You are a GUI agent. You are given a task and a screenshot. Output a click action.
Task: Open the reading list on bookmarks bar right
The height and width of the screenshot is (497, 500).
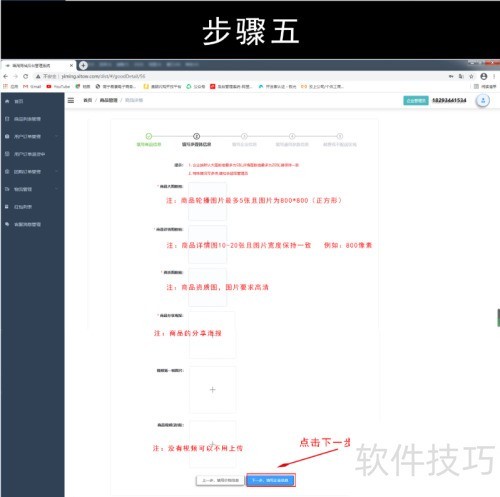tap(485, 87)
